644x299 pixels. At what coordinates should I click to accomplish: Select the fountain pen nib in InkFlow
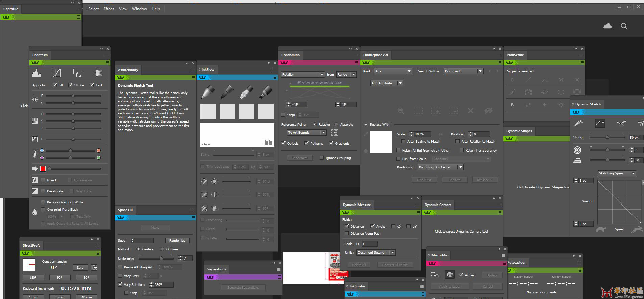click(246, 92)
